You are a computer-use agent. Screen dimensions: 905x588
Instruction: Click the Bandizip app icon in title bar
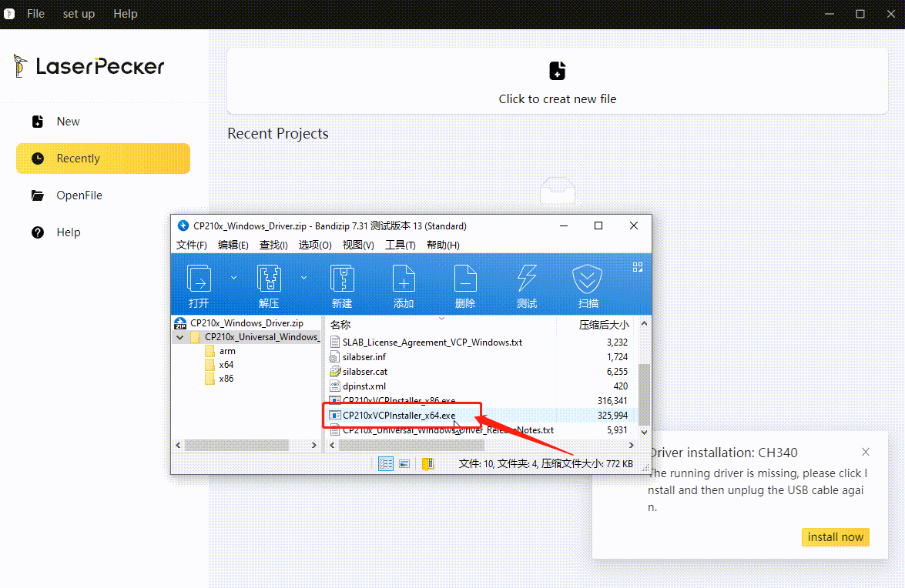(x=183, y=226)
